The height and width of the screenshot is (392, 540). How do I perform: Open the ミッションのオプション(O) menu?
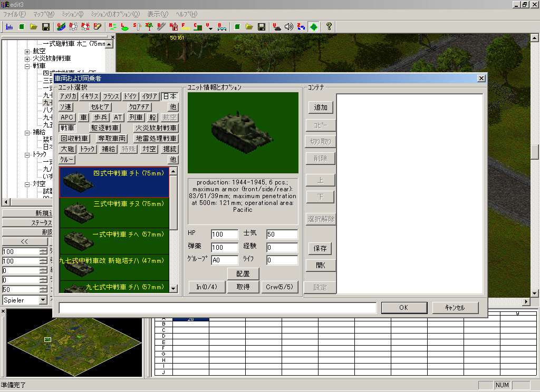click(115, 14)
